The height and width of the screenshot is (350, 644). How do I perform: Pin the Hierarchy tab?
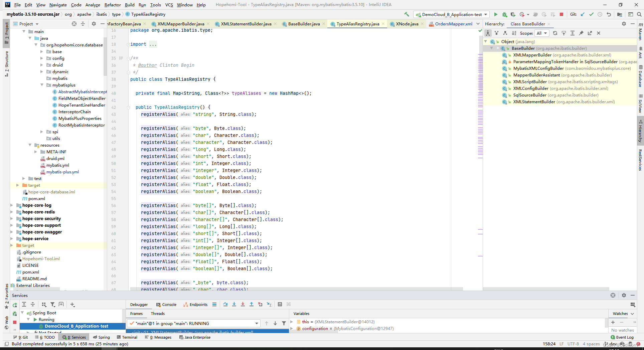click(x=581, y=33)
